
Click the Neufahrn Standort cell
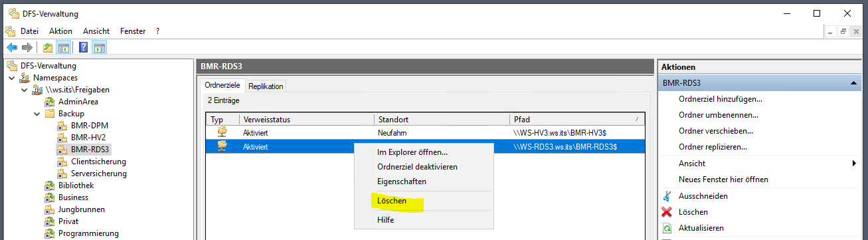(x=392, y=133)
